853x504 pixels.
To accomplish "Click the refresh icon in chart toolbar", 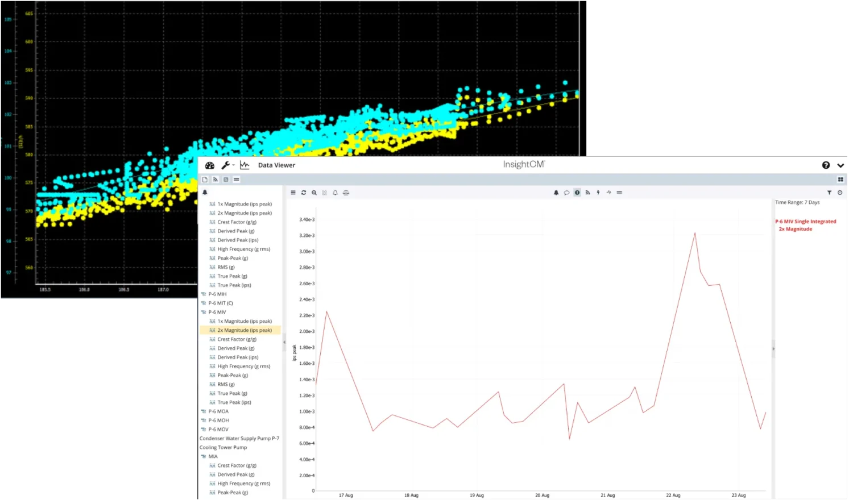I will (x=304, y=193).
